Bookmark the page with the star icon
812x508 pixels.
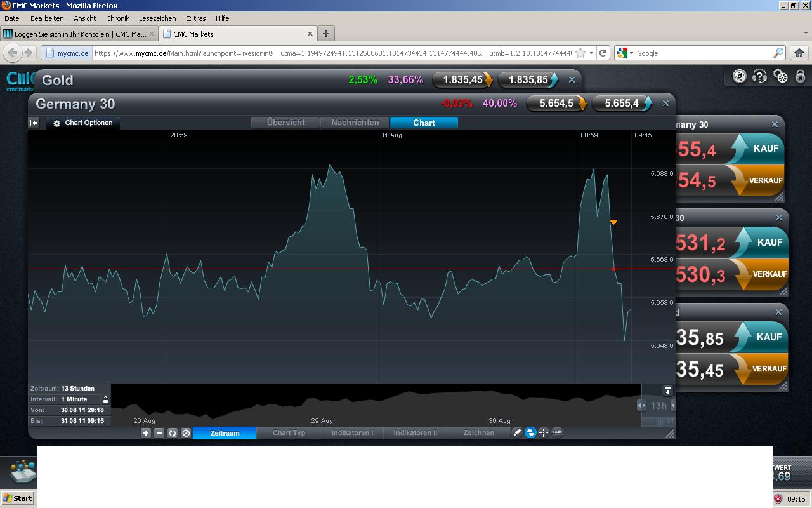(x=580, y=53)
